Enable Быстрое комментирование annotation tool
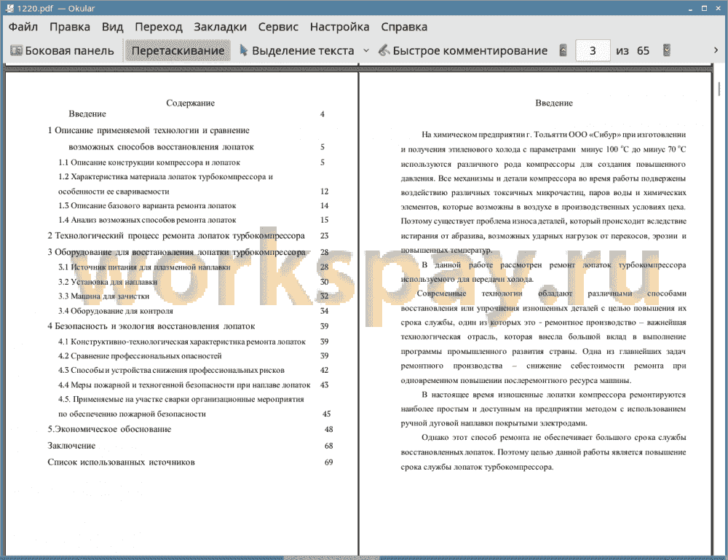728x560 pixels. [x=463, y=50]
